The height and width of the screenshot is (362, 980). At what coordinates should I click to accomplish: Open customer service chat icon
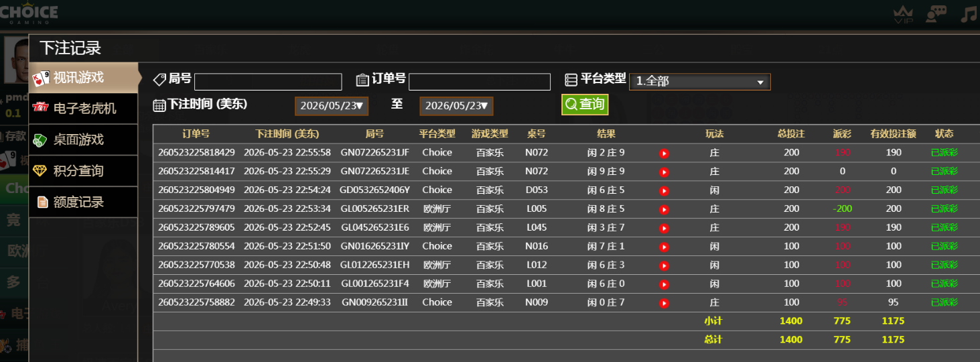coord(936,14)
